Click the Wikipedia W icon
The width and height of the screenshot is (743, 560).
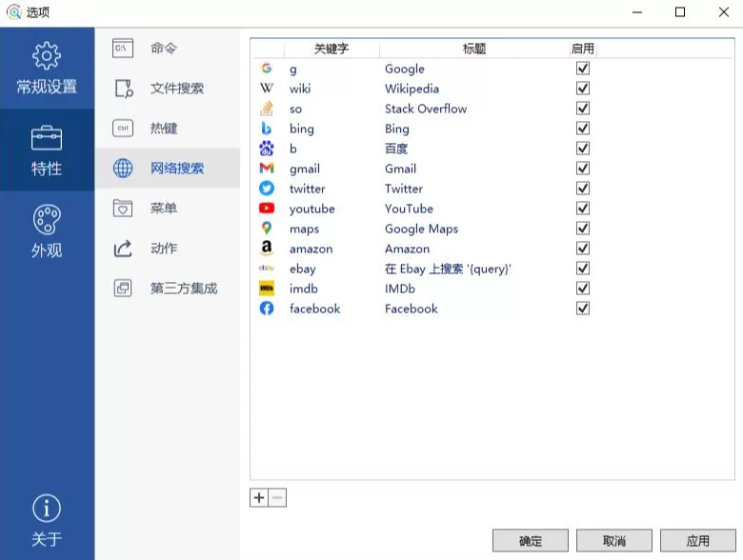coord(267,89)
